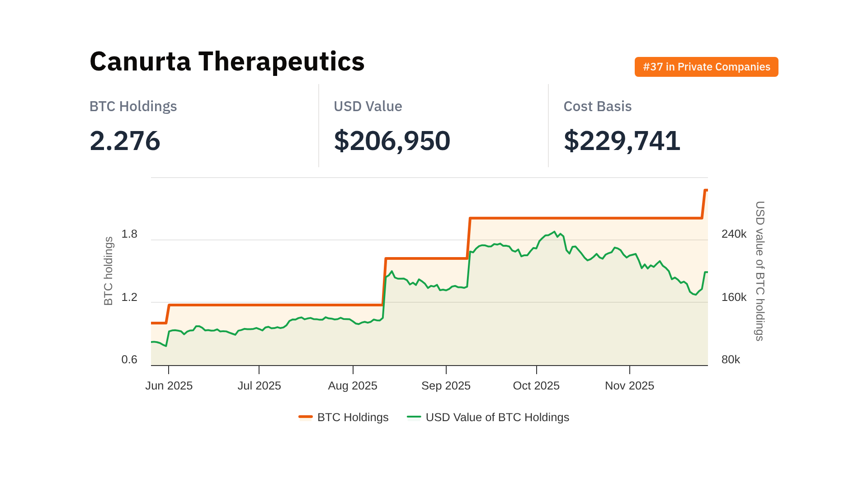
Task: Click the Aug 2025 x-axis label
Action: point(353,385)
